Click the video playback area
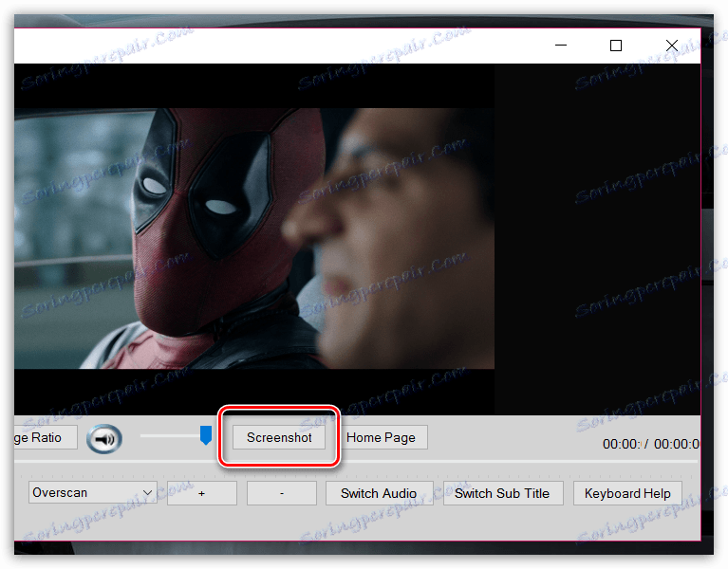The image size is (728, 569). pos(253,237)
